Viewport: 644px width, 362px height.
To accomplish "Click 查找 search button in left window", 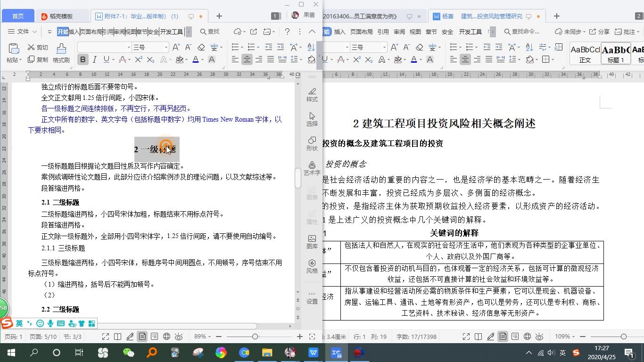I will click(x=210, y=32).
